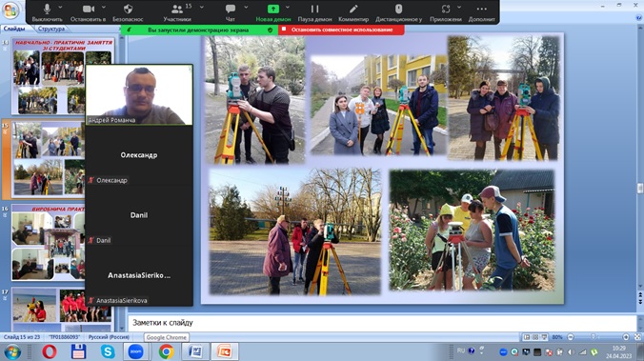Click green 'Вы запустили демонстрацию экрана' banner
This screenshot has width=644, height=361.
tap(199, 30)
